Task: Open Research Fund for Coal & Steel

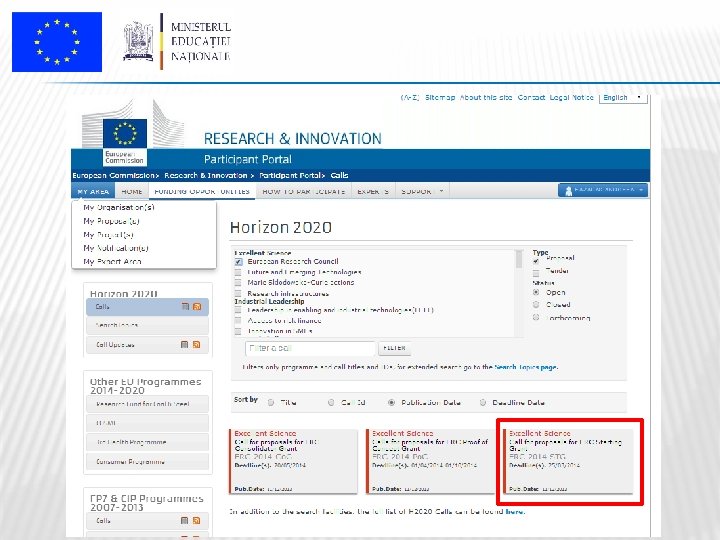Action: (147, 404)
